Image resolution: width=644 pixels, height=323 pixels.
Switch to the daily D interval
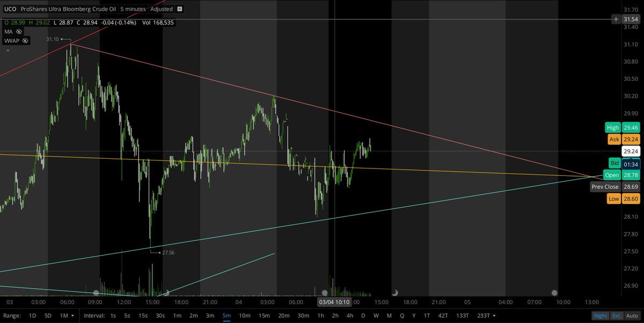point(363,315)
